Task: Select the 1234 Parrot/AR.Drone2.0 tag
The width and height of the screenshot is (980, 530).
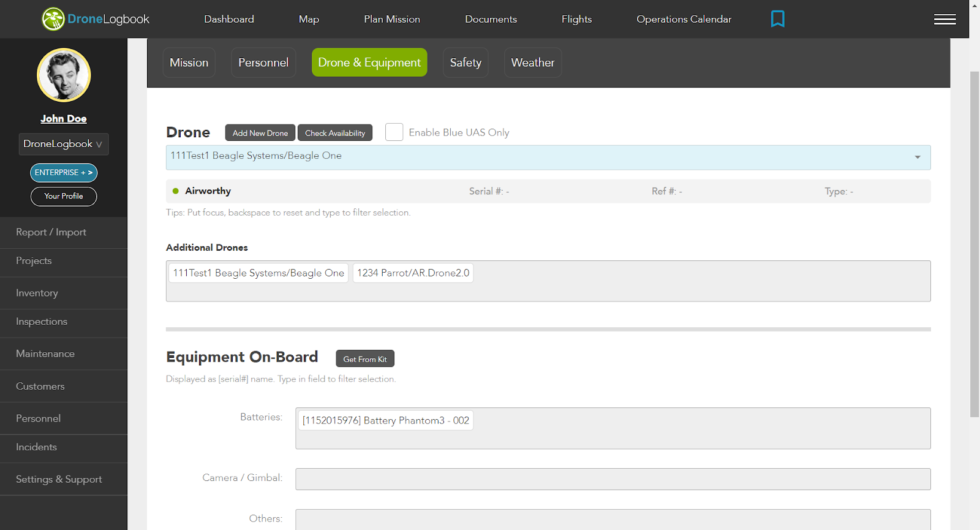Action: pyautogui.click(x=413, y=273)
